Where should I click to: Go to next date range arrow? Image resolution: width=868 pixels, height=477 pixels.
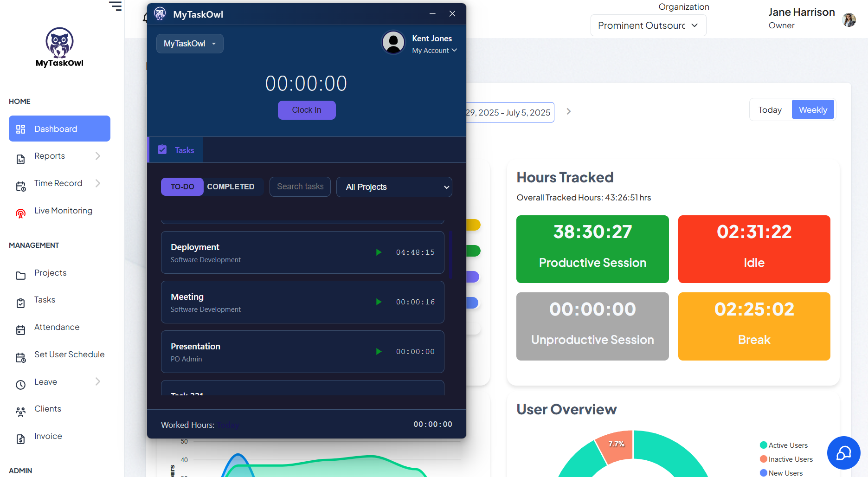tap(569, 111)
